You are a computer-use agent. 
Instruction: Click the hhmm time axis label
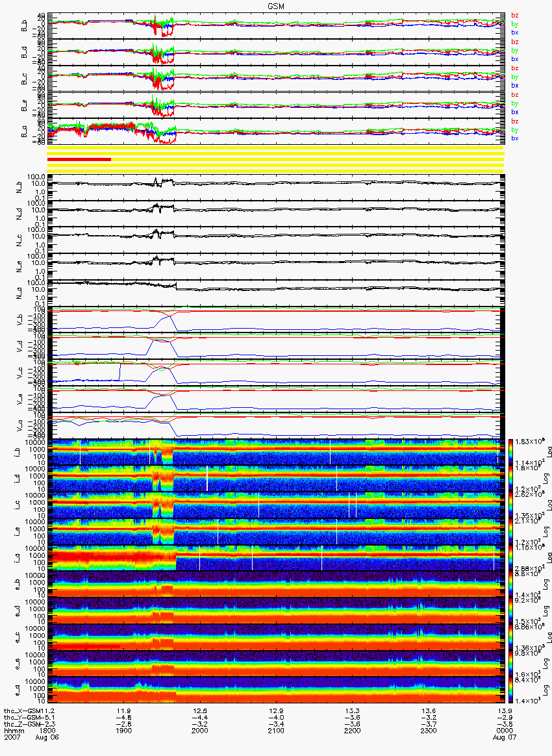14,731
